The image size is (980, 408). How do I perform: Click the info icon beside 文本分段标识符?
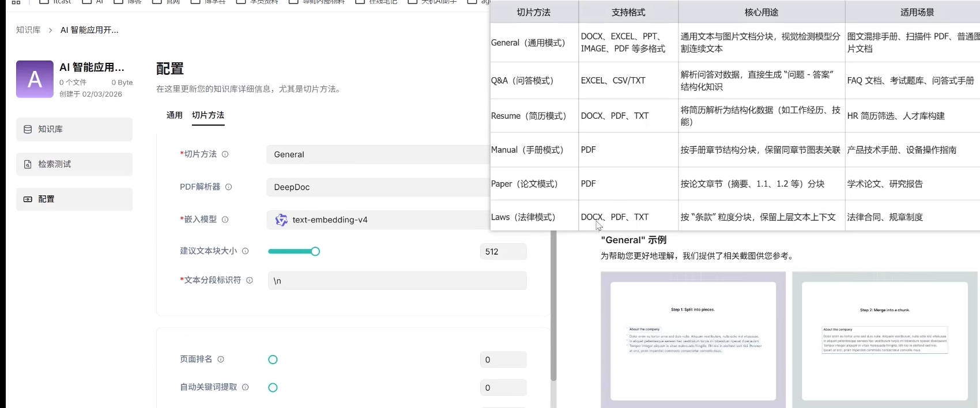pos(250,280)
